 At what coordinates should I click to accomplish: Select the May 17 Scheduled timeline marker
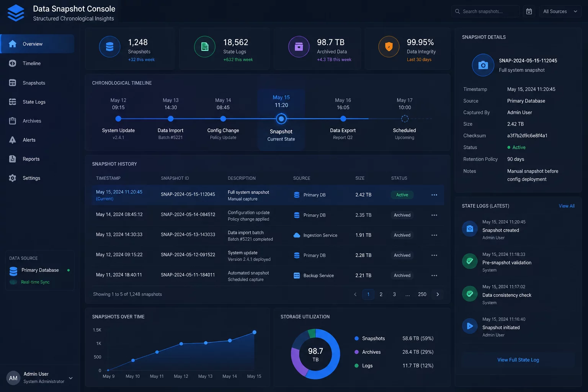coord(405,119)
